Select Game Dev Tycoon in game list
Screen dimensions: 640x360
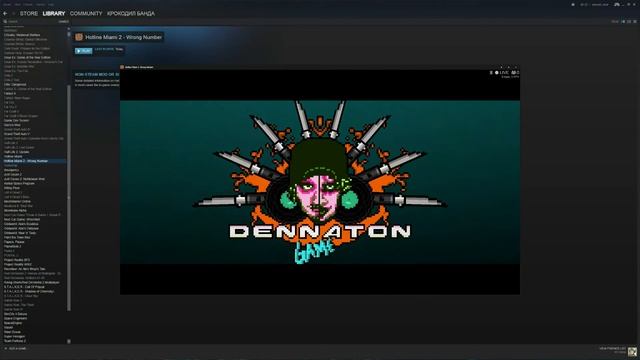[x=16, y=120]
